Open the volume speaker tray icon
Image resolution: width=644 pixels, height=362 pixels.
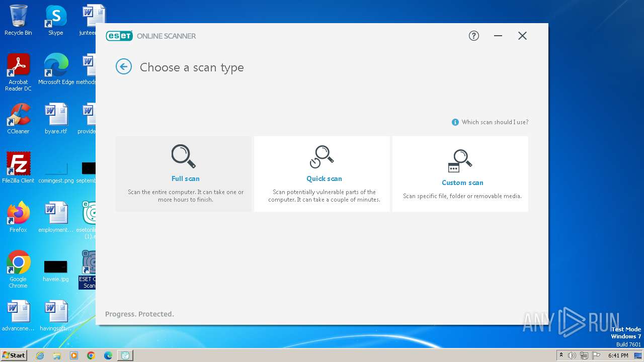pos(572,355)
